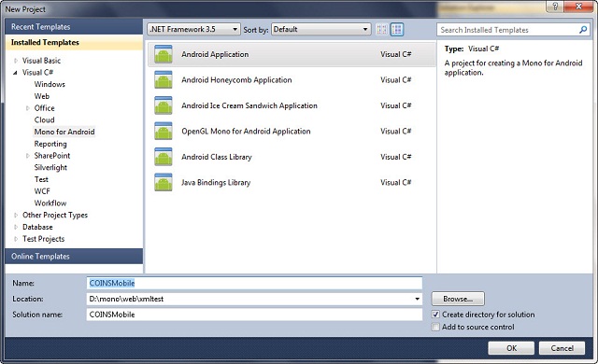Select the Silverlight category
This screenshot has height=364, width=598.
(x=50, y=167)
